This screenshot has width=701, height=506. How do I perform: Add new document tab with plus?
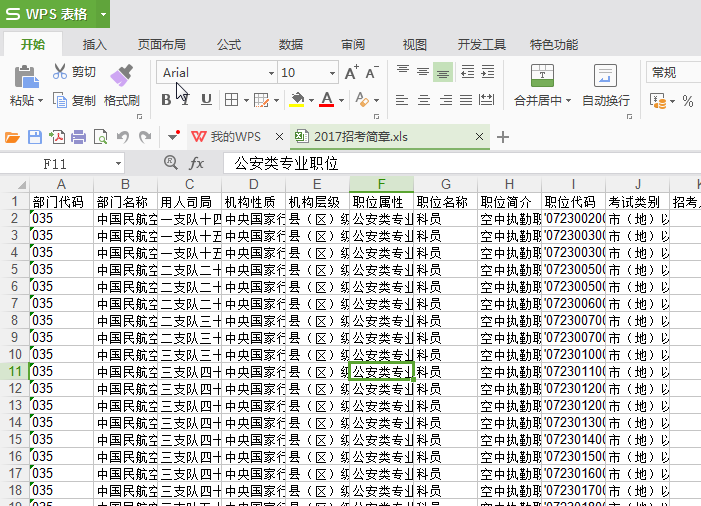(503, 137)
